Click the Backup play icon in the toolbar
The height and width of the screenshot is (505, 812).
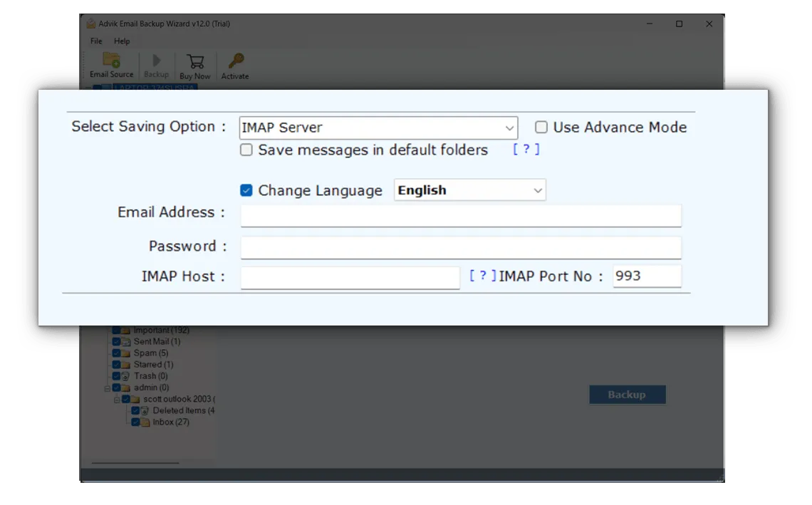coord(156,61)
